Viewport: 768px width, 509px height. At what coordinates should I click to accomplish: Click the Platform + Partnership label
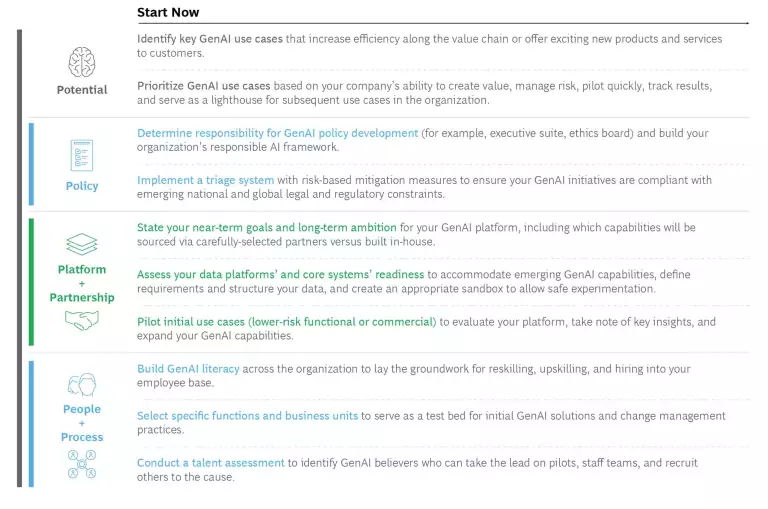(82, 283)
